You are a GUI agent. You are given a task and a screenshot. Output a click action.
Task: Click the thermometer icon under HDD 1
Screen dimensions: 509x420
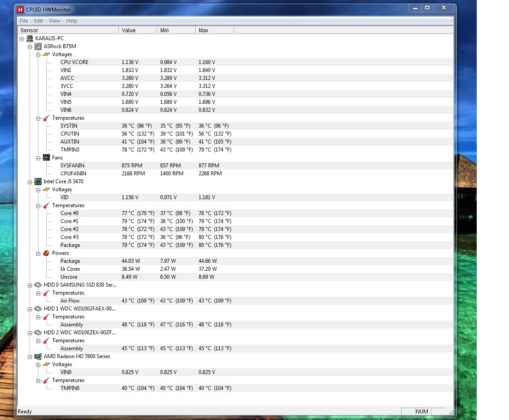tap(46, 317)
